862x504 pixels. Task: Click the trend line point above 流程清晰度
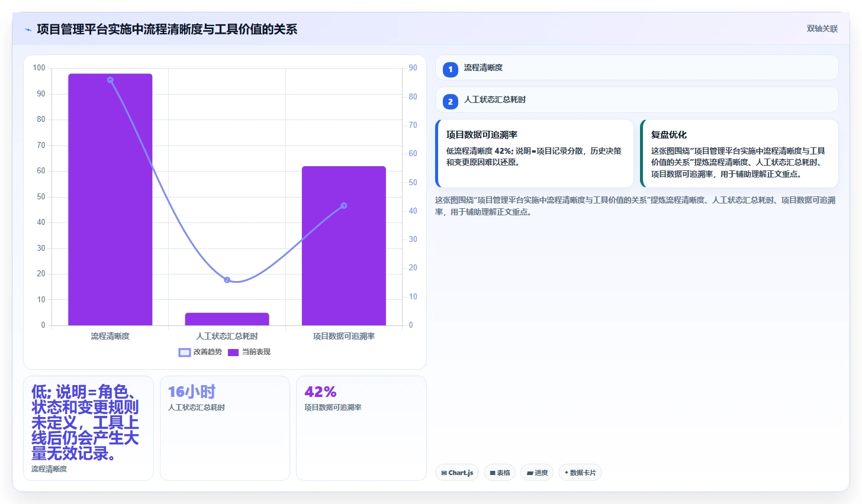point(110,80)
